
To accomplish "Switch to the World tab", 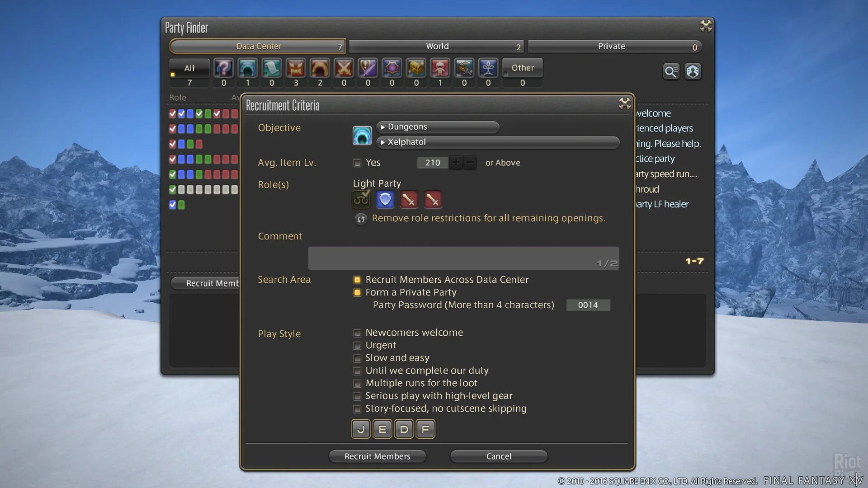I will coord(437,45).
